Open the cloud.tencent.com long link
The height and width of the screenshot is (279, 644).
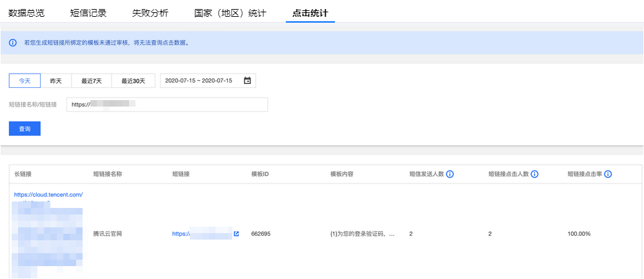(x=48, y=194)
